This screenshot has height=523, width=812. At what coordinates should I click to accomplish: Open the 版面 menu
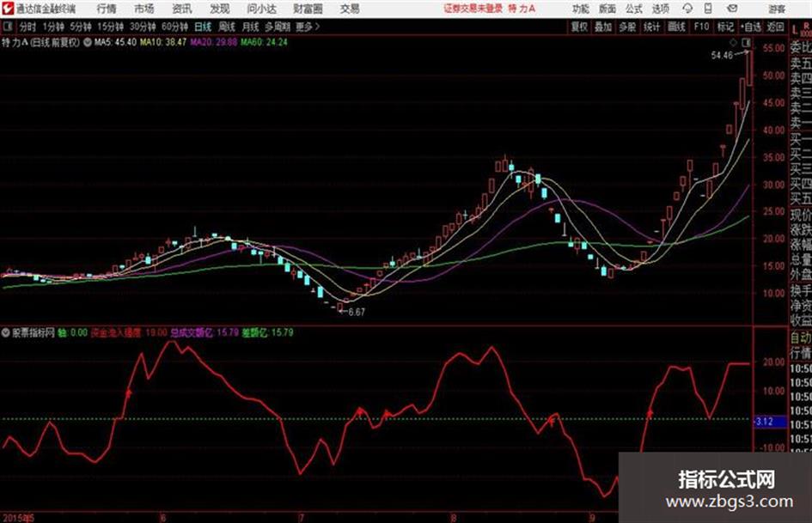(x=607, y=9)
